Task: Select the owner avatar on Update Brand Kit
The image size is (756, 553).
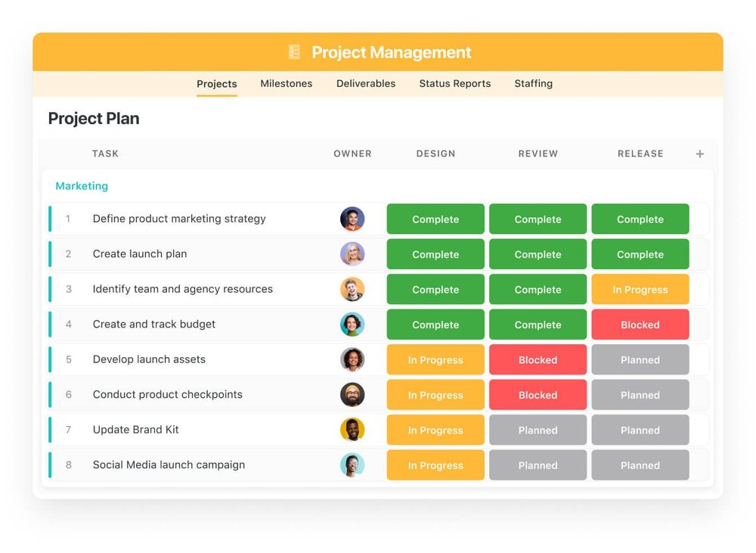Action: pyautogui.click(x=352, y=430)
